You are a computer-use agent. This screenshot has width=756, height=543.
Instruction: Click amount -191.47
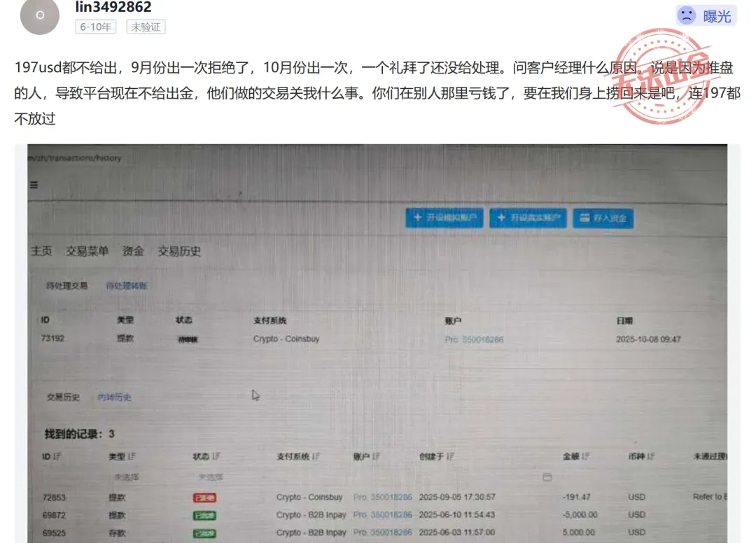576,497
